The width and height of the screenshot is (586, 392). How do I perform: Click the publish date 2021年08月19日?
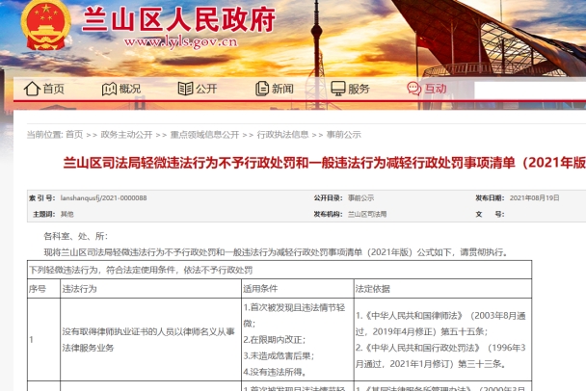(534, 197)
